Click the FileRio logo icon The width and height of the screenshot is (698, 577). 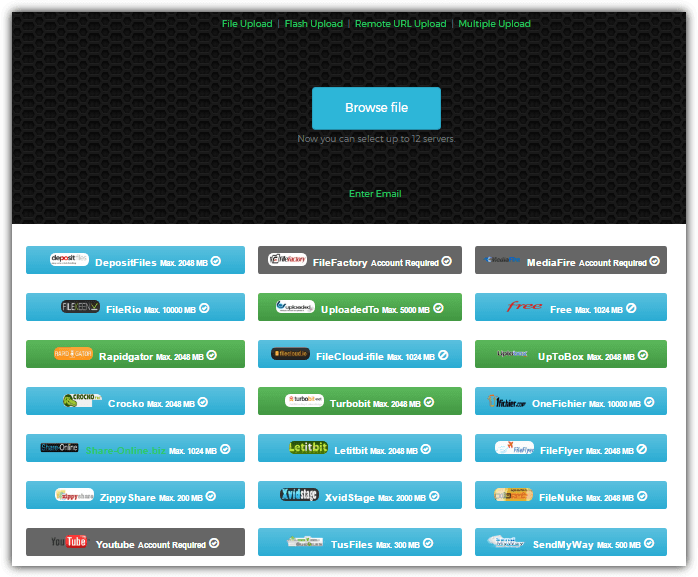coord(81,306)
